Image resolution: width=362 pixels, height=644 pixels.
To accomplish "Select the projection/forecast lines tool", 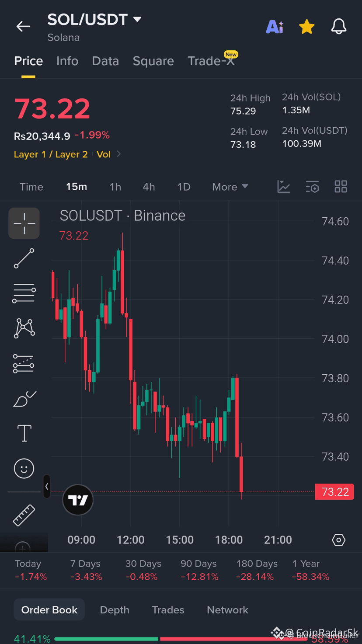I will click(24, 363).
